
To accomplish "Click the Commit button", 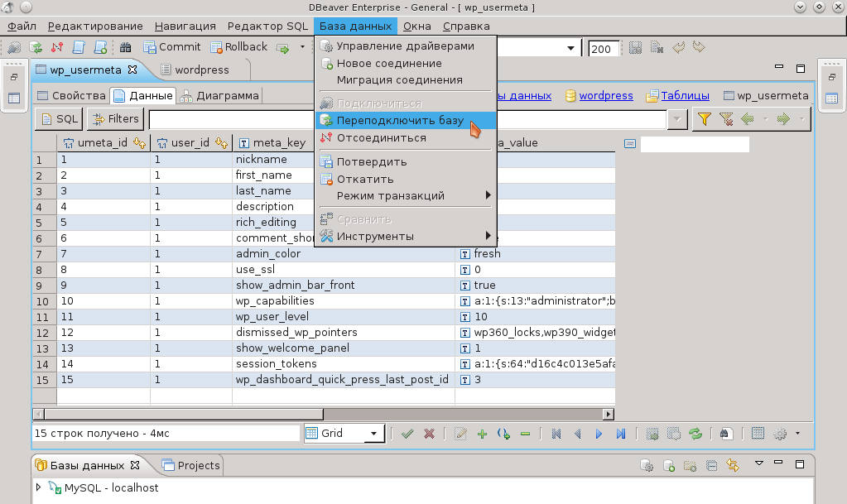I will [171, 47].
